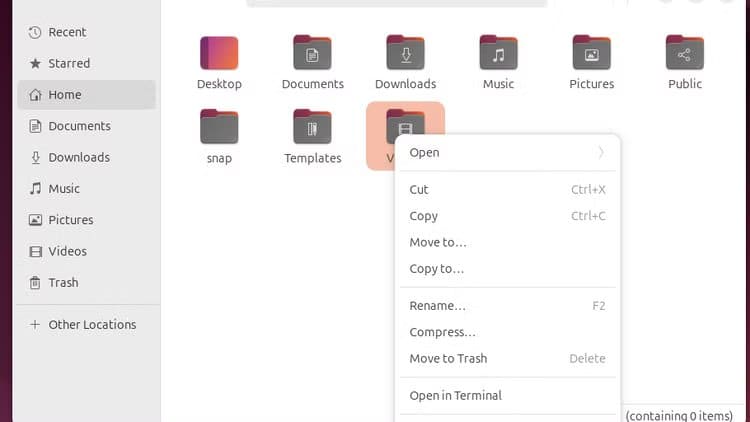Open Trash in the sidebar
This screenshot has width=750, height=422.
tap(63, 282)
